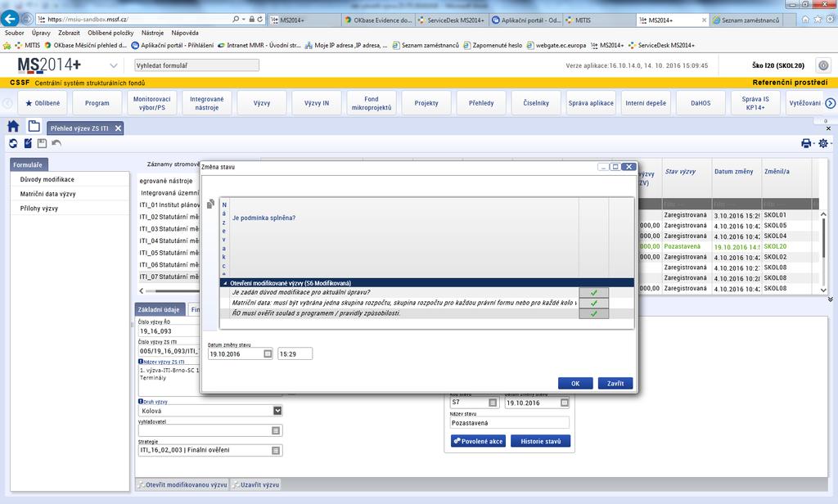Click the Zavřít button in dialog
The image size is (838, 504).
pyautogui.click(x=615, y=383)
